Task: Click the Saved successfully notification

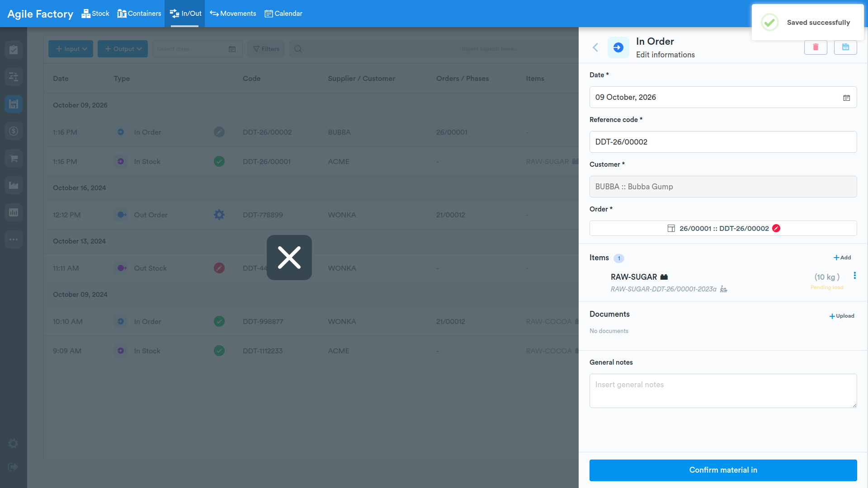Action: point(808,22)
